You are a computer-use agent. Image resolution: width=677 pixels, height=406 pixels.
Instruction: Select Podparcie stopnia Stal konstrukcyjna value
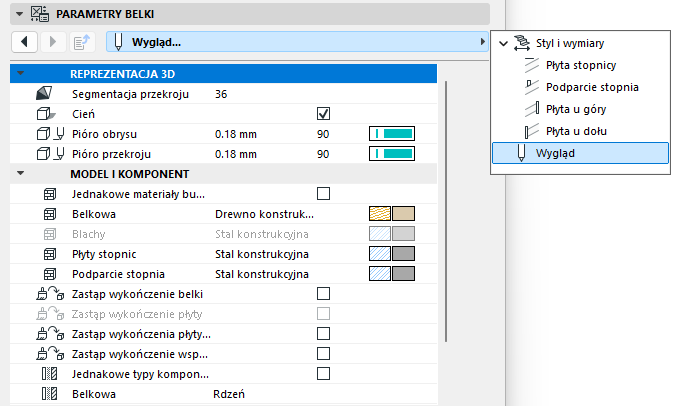click(262, 274)
